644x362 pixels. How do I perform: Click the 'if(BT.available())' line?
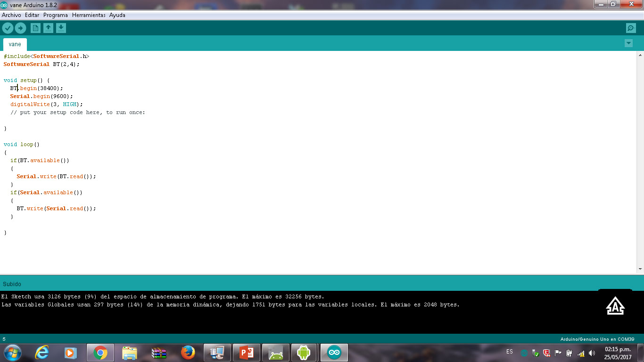(x=40, y=160)
